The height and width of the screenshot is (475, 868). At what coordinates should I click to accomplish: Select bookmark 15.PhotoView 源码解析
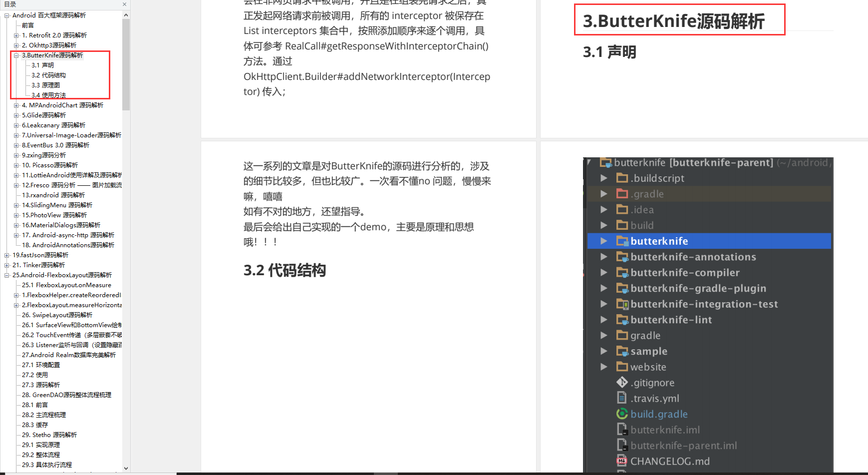pyautogui.click(x=54, y=215)
